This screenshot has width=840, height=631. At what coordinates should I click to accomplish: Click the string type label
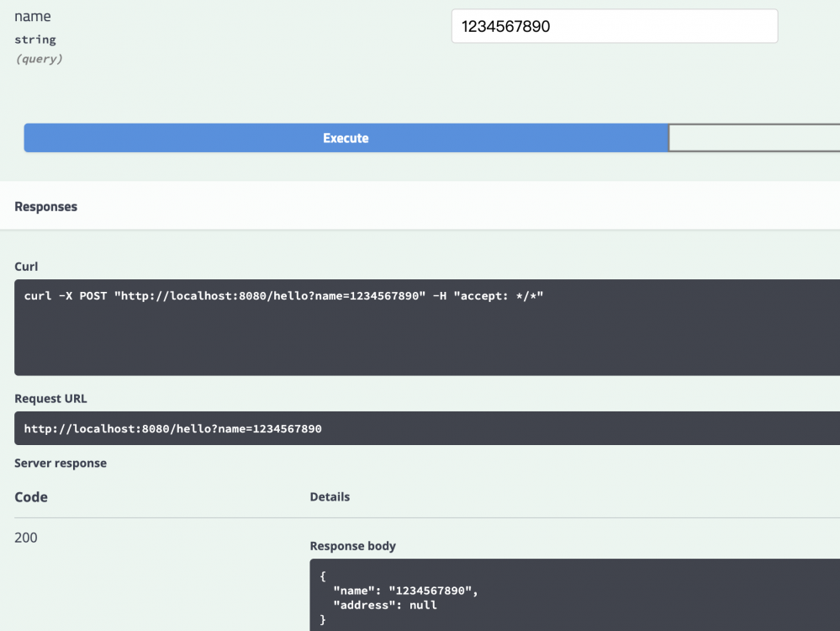(35, 40)
